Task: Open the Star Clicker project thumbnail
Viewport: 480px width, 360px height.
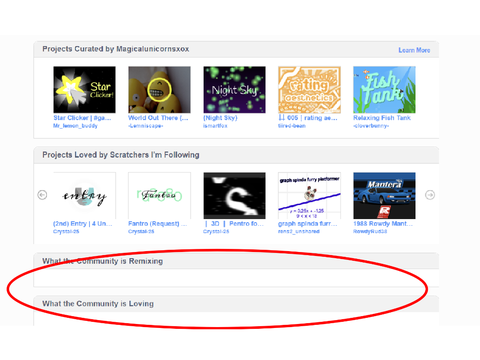Action: [x=84, y=90]
